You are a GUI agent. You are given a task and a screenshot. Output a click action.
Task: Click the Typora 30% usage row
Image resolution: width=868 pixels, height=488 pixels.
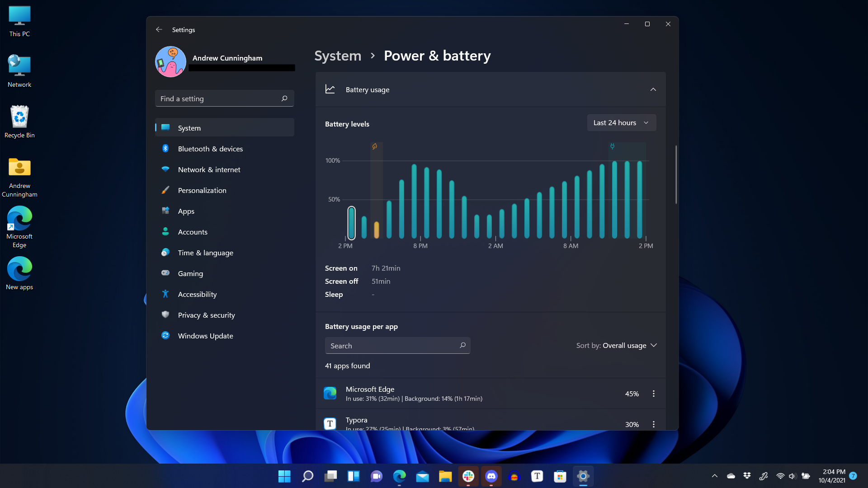click(x=491, y=420)
